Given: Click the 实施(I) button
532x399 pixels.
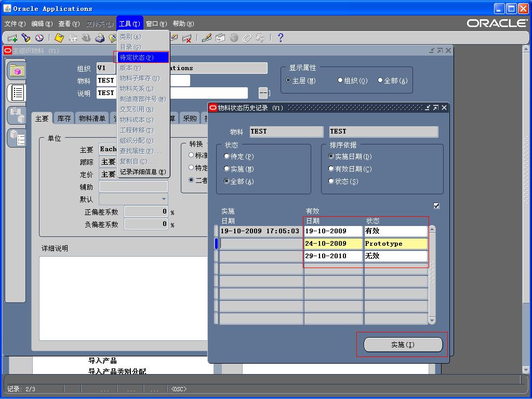Looking at the screenshot, I should [x=403, y=345].
